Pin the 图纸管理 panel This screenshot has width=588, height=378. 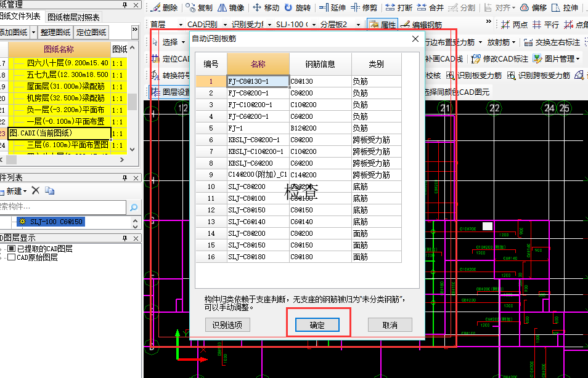[x=125, y=5]
